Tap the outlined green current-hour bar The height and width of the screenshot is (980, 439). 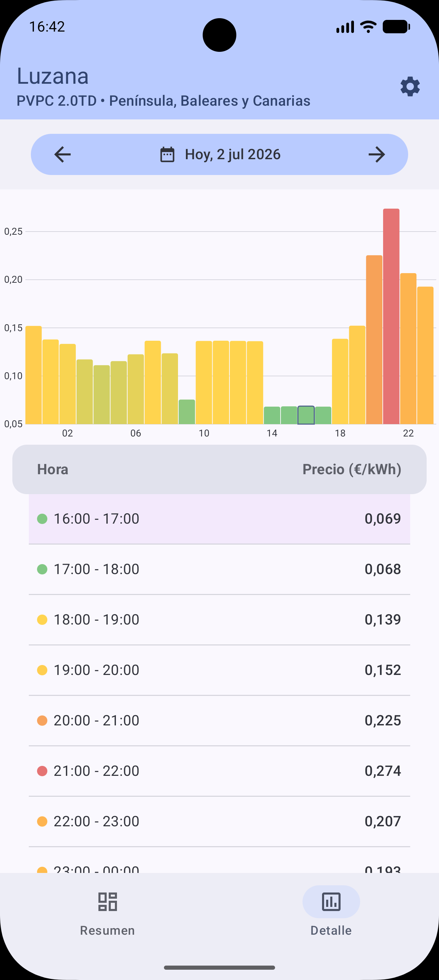tap(306, 415)
